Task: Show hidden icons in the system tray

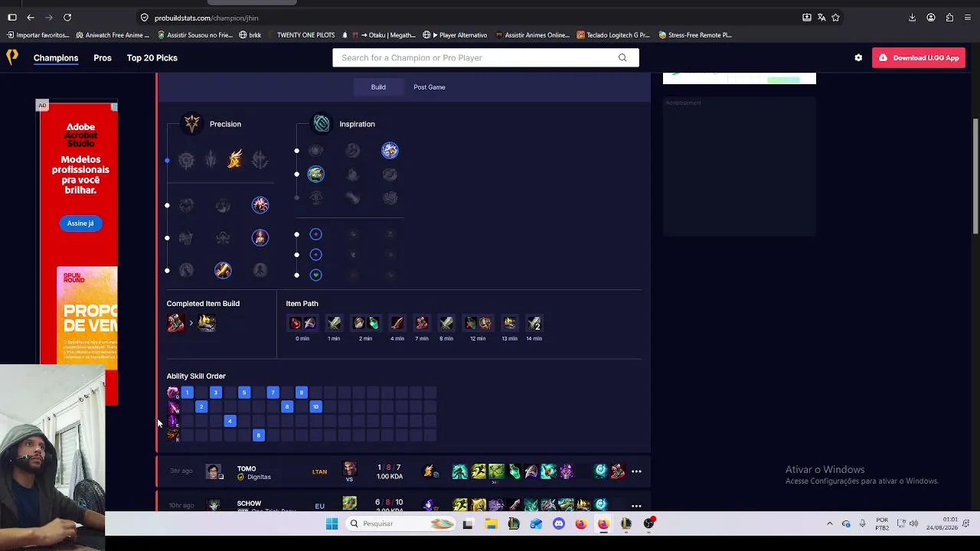Action: point(829,523)
